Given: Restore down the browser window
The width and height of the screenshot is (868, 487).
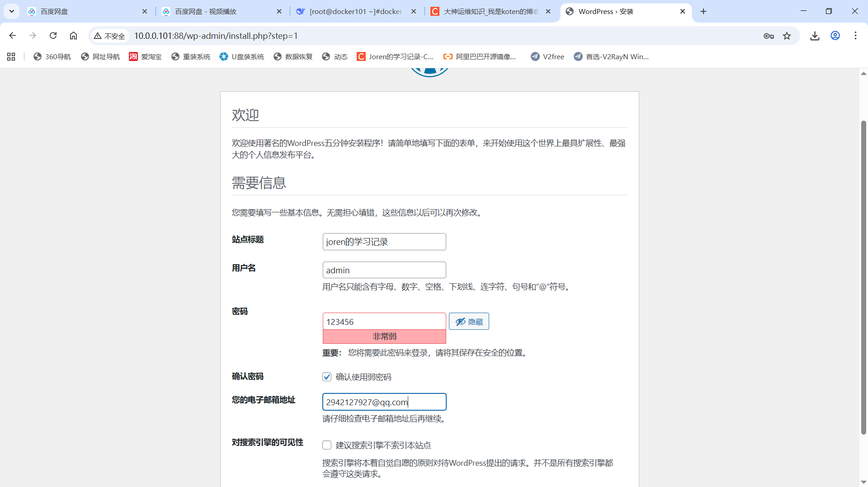Looking at the screenshot, I should pos(829,11).
